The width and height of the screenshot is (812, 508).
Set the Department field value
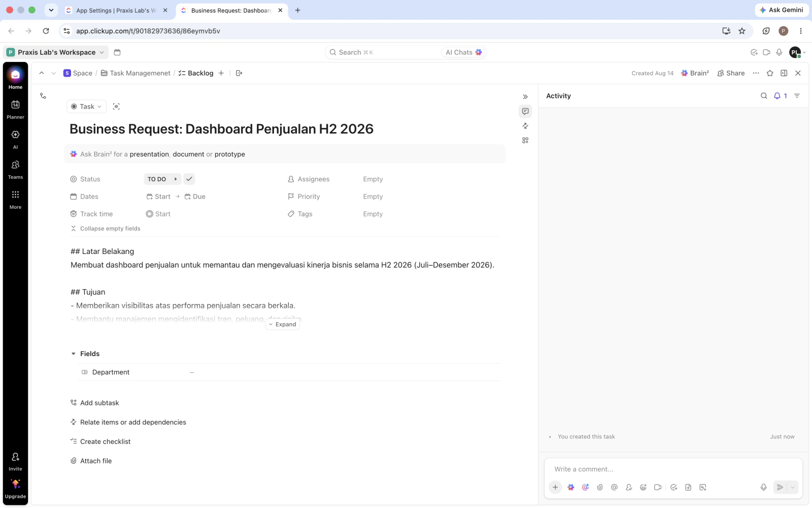tap(192, 372)
